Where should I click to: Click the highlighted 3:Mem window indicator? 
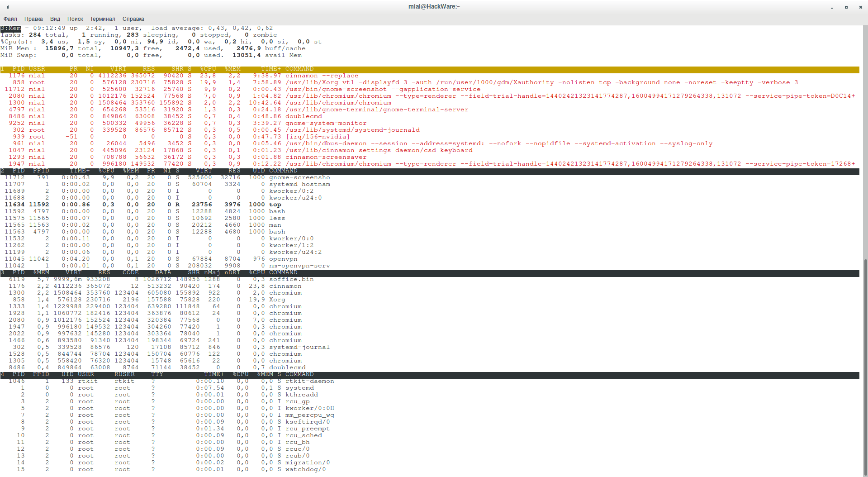11,28
